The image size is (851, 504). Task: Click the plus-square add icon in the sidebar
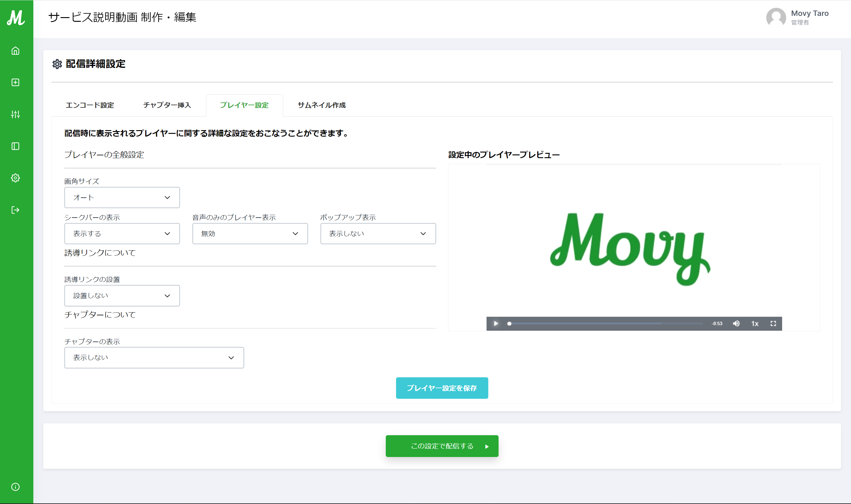click(x=15, y=82)
